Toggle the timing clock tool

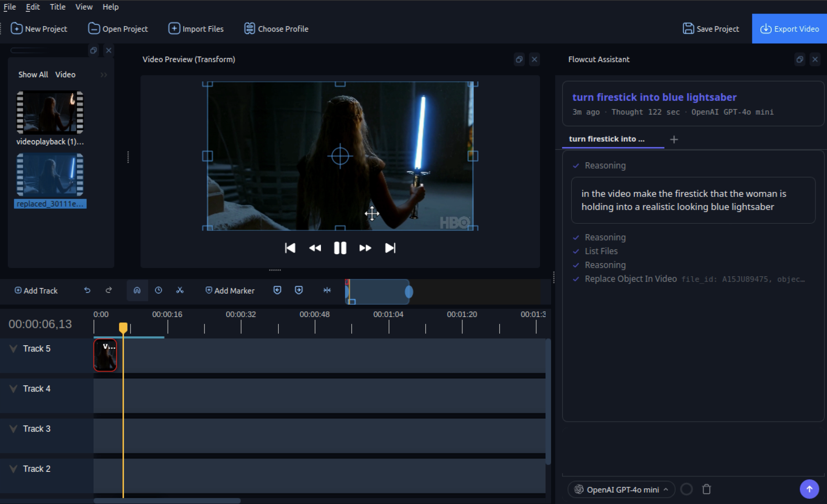tap(158, 290)
